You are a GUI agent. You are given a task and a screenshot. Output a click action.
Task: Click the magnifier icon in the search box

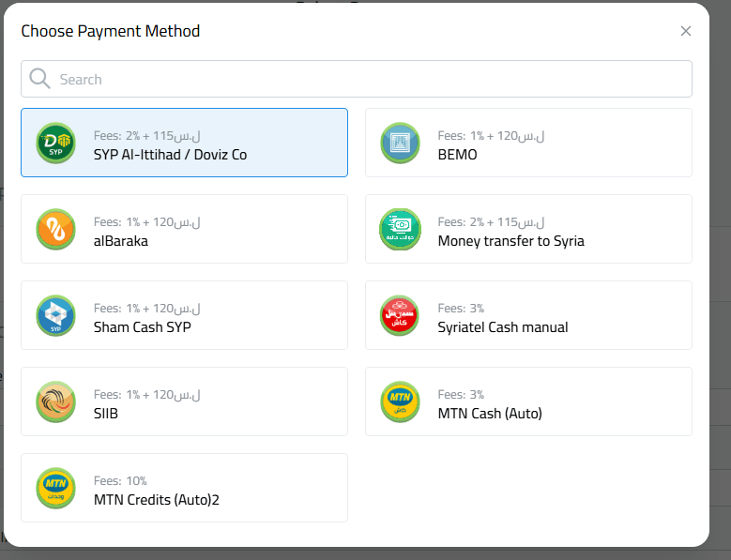(39, 79)
